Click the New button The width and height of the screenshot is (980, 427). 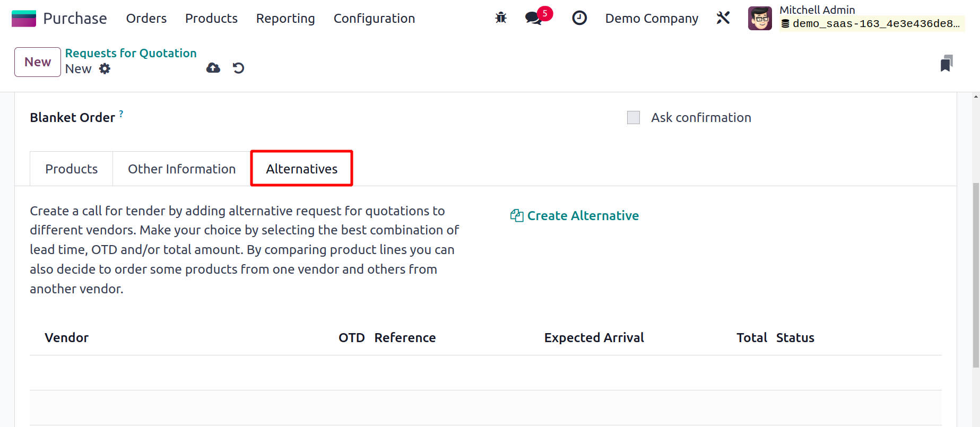(x=38, y=62)
